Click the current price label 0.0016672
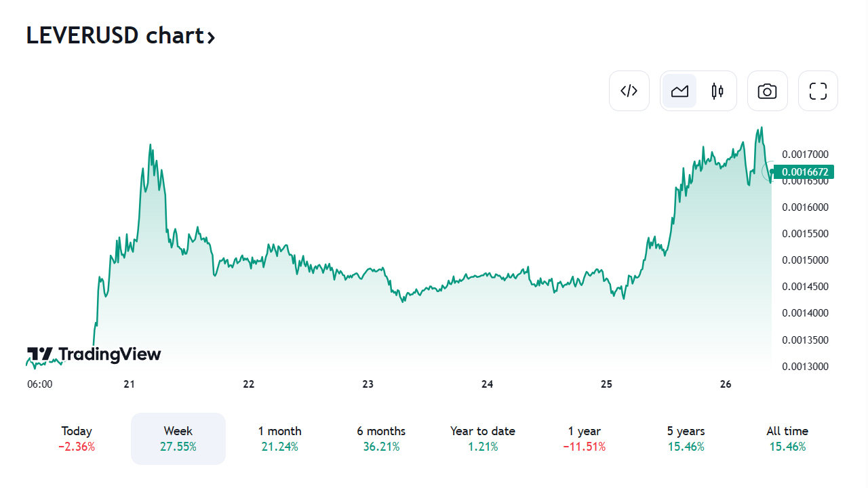The image size is (868, 488). (x=804, y=172)
